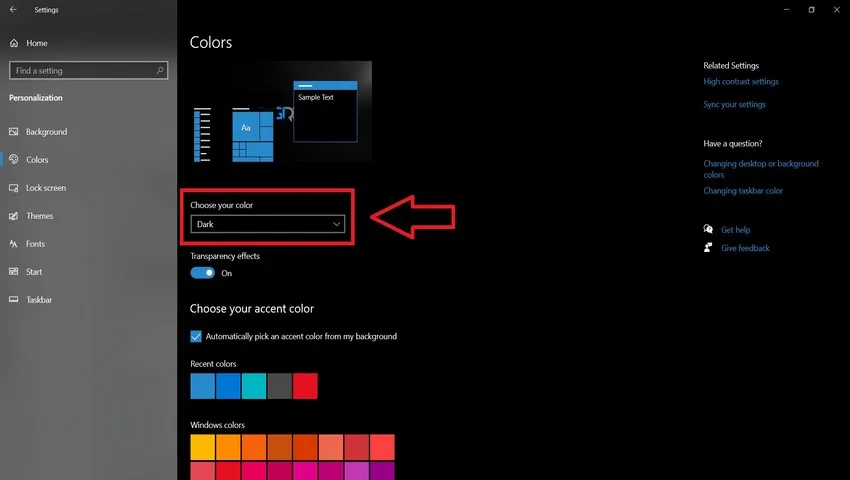Open Themes via brush icon
This screenshot has width=850, height=480.
click(x=14, y=216)
